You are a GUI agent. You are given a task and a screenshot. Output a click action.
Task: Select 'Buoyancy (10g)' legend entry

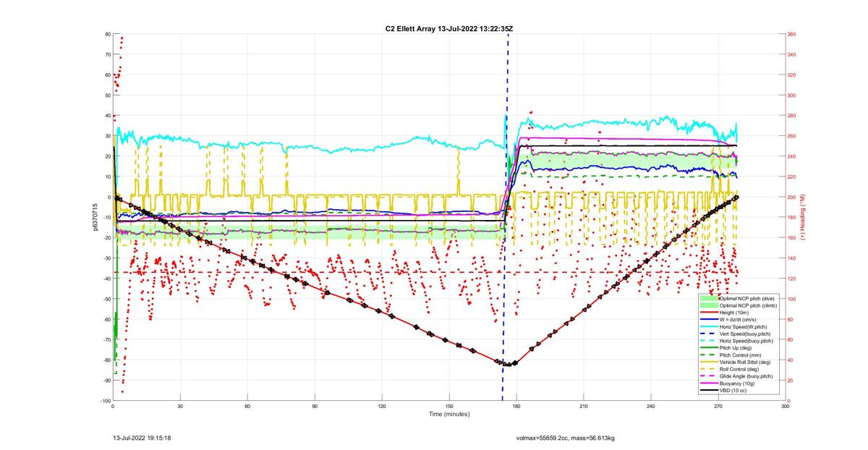(x=738, y=383)
